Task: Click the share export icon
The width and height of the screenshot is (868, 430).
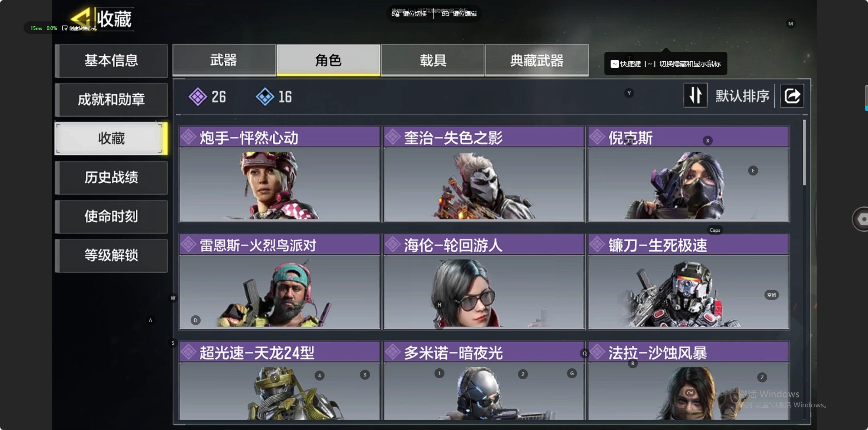Action: [x=792, y=96]
